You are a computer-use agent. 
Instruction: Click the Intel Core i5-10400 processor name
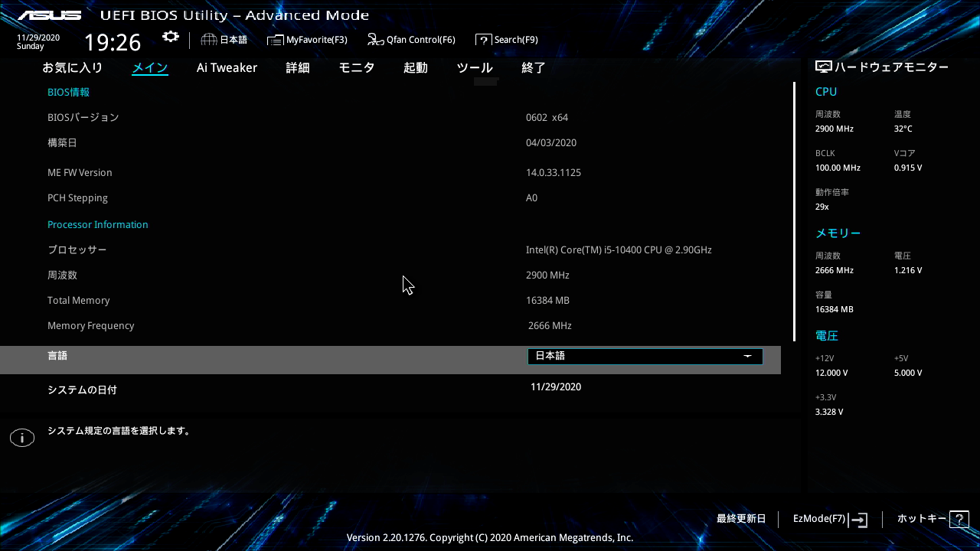[x=619, y=250]
